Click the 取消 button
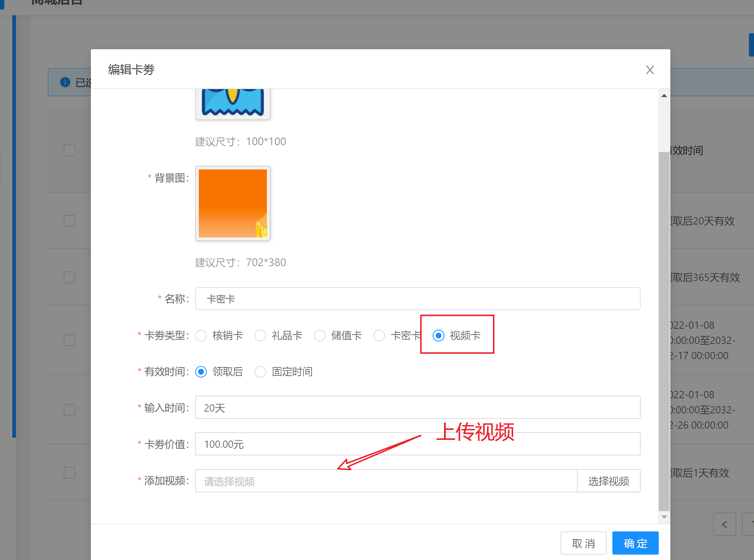This screenshot has width=754, height=560. [583, 543]
